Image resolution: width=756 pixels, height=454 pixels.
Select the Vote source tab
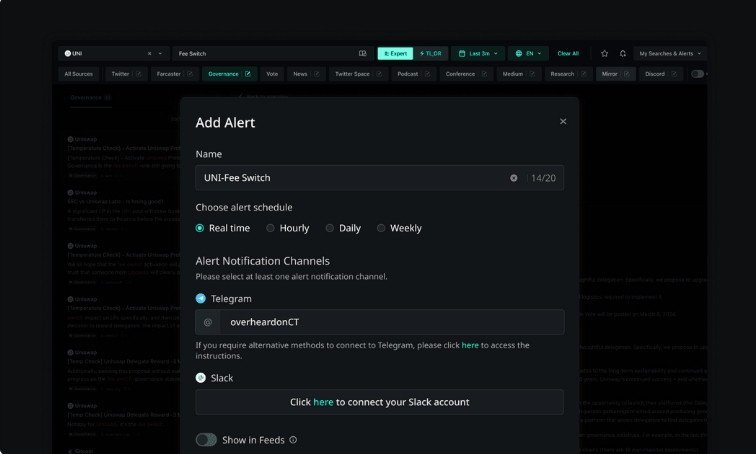pyautogui.click(x=272, y=74)
